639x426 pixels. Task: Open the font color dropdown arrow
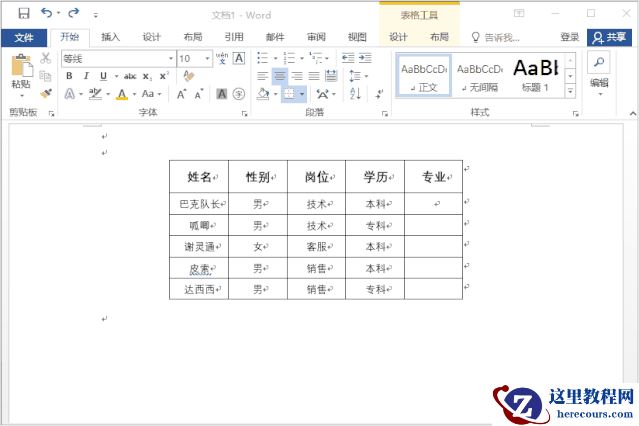(x=134, y=95)
